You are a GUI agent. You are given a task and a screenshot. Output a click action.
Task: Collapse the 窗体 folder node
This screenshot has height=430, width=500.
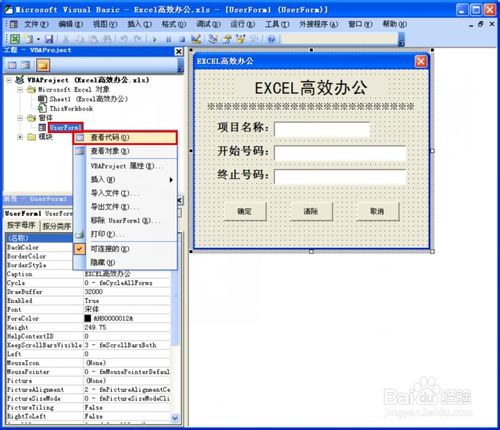[20, 118]
